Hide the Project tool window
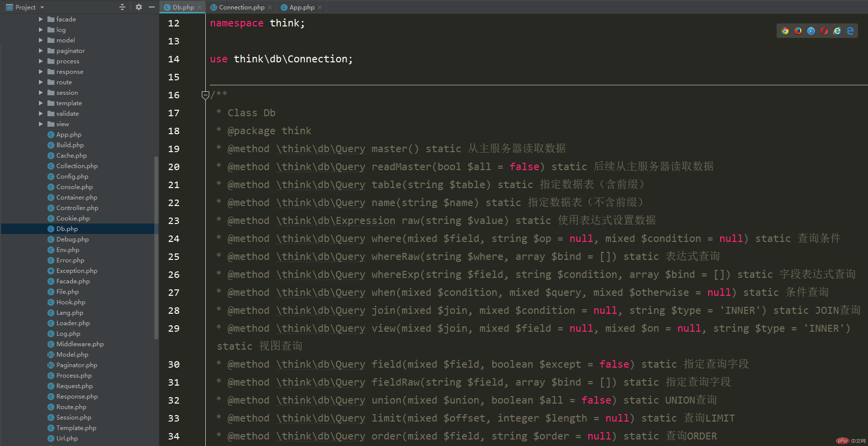 pyautogui.click(x=151, y=7)
